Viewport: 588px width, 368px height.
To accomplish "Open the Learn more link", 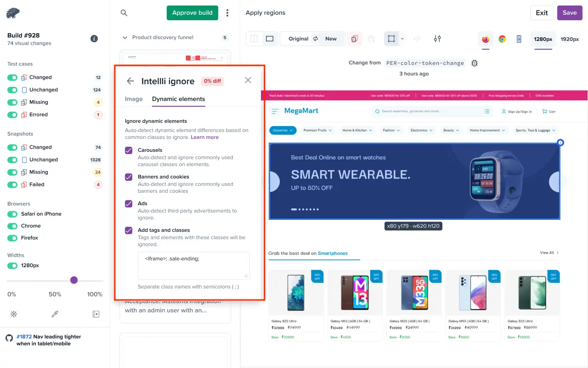I will click(x=205, y=137).
